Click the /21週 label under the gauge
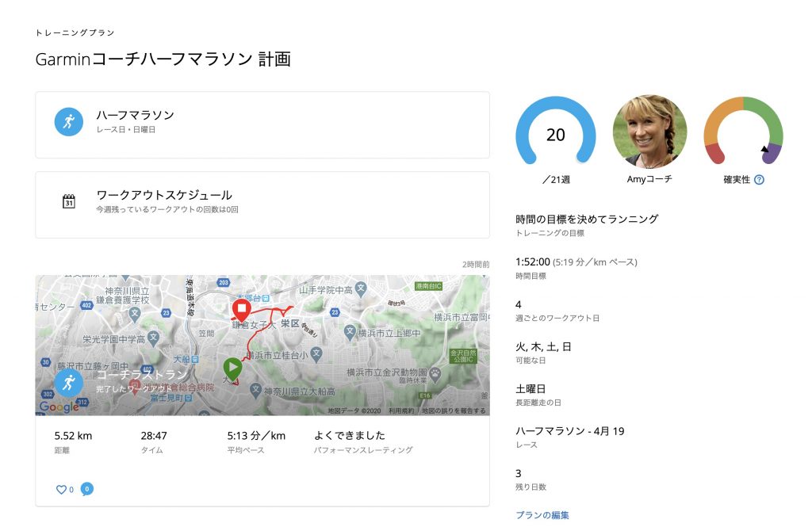This screenshot has width=812, height=527. tap(556, 180)
